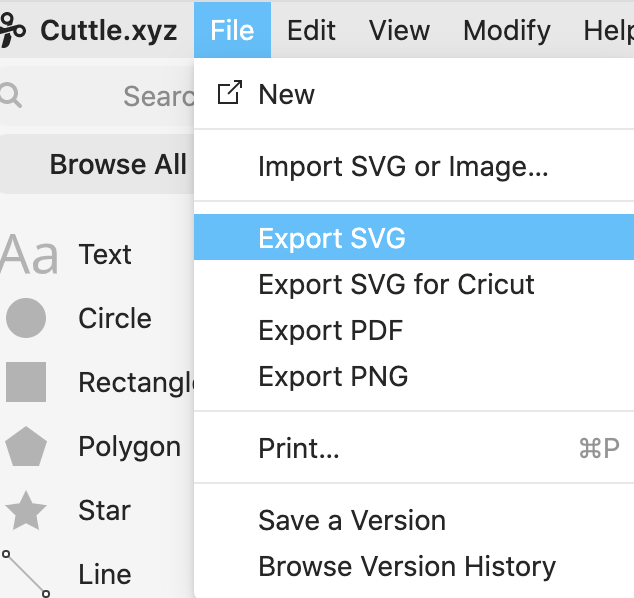The height and width of the screenshot is (598, 634).
Task: Open the Modify menu
Action: click(506, 31)
